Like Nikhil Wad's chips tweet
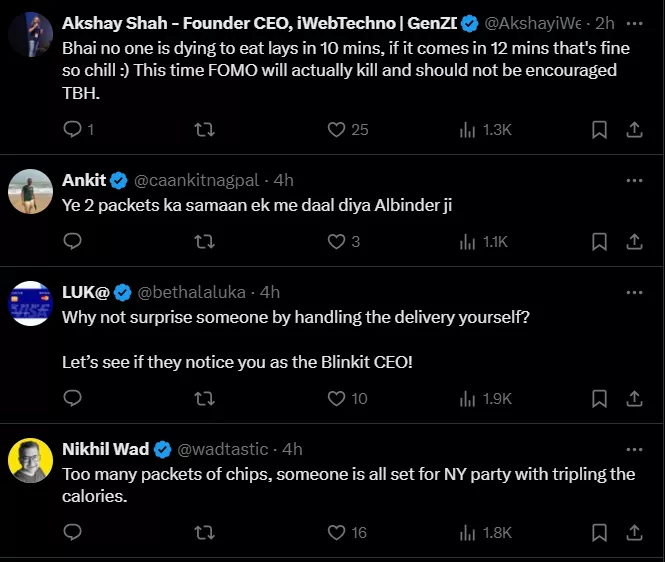The image size is (665, 562). pyautogui.click(x=337, y=533)
